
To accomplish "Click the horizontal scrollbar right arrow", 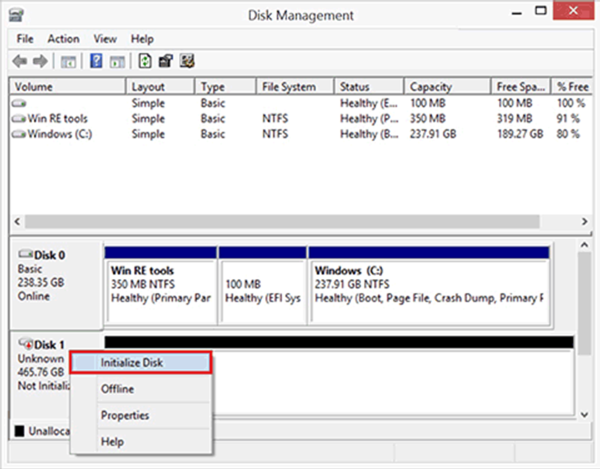I will 584,221.
